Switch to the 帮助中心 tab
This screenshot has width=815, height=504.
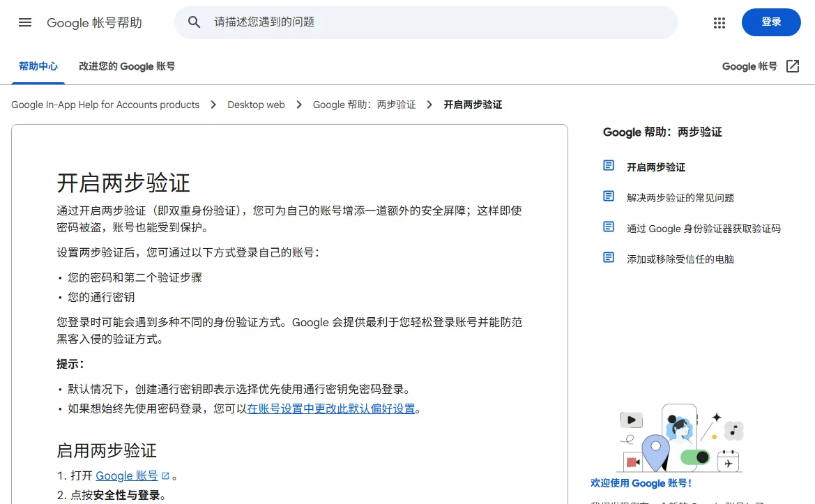coord(38,66)
